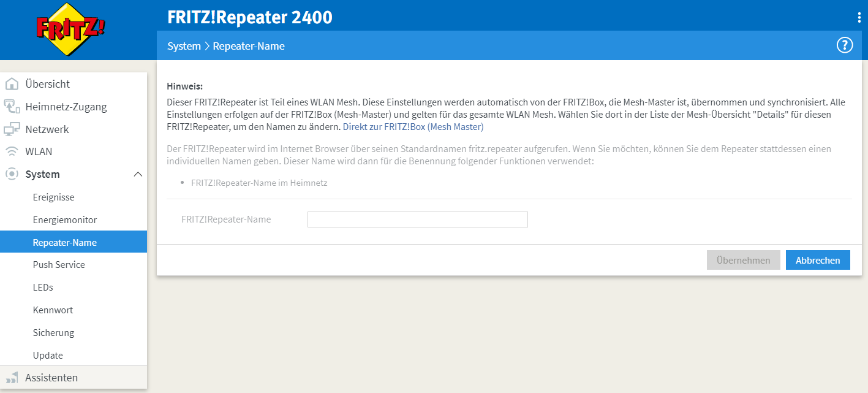Click the System gear icon
Screen dimensions: 868x393
pos(12,174)
